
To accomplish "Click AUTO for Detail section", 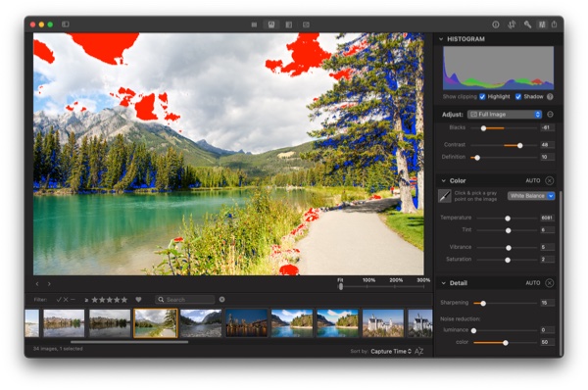I will [x=532, y=283].
